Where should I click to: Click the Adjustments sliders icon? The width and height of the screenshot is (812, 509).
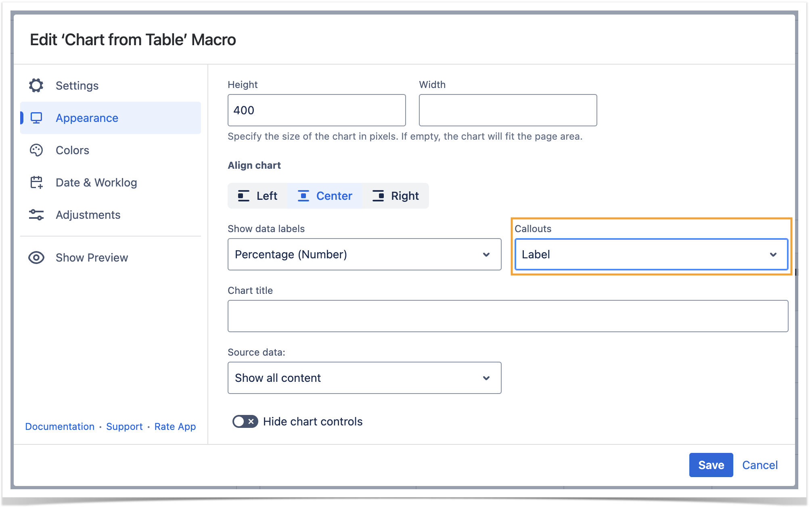pos(36,215)
